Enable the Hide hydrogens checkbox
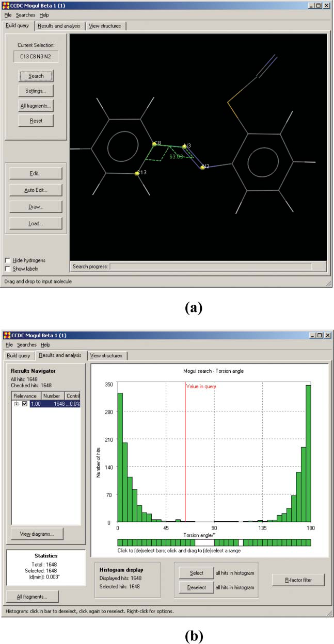Viewport: 334px width, 644px height. tap(7, 261)
